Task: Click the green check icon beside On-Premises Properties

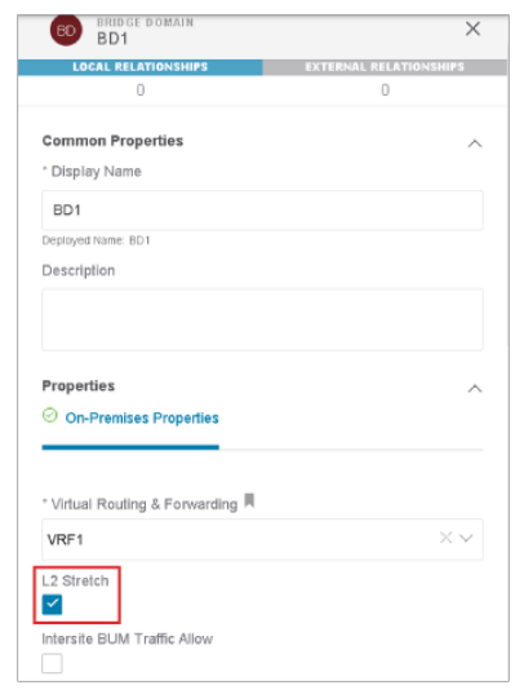Action: pyautogui.click(x=50, y=416)
